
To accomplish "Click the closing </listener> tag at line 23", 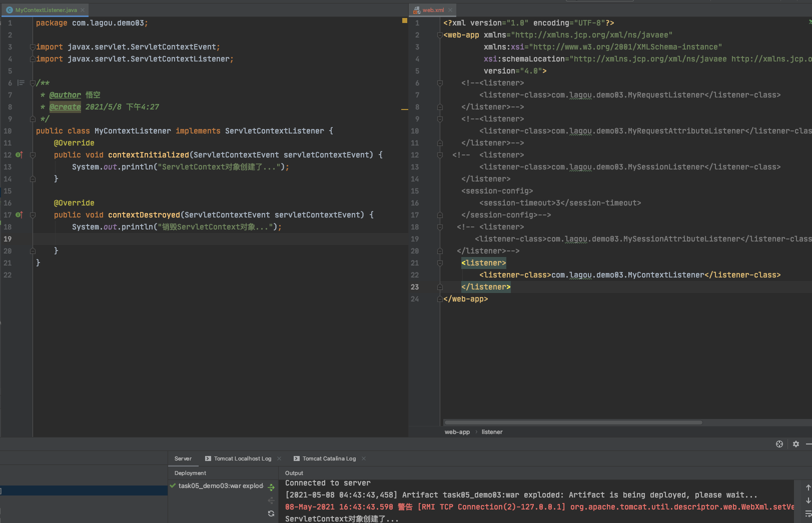I will [x=486, y=287].
